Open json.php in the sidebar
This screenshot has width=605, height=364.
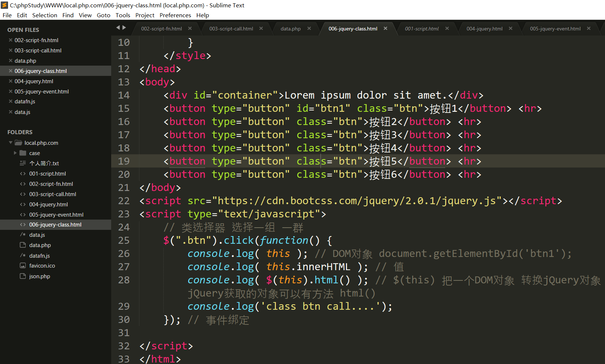(x=40, y=276)
